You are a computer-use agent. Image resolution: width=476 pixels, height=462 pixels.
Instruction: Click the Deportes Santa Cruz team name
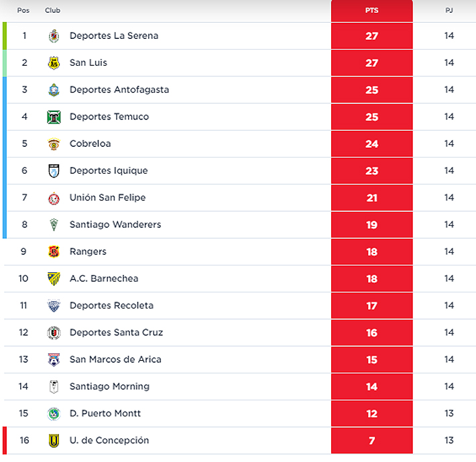pyautogui.click(x=116, y=333)
